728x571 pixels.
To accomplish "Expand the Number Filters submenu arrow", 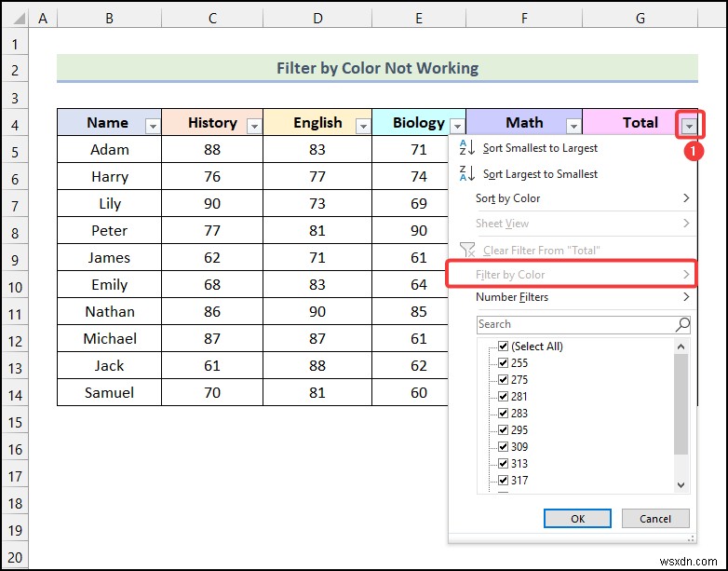I will tap(686, 296).
